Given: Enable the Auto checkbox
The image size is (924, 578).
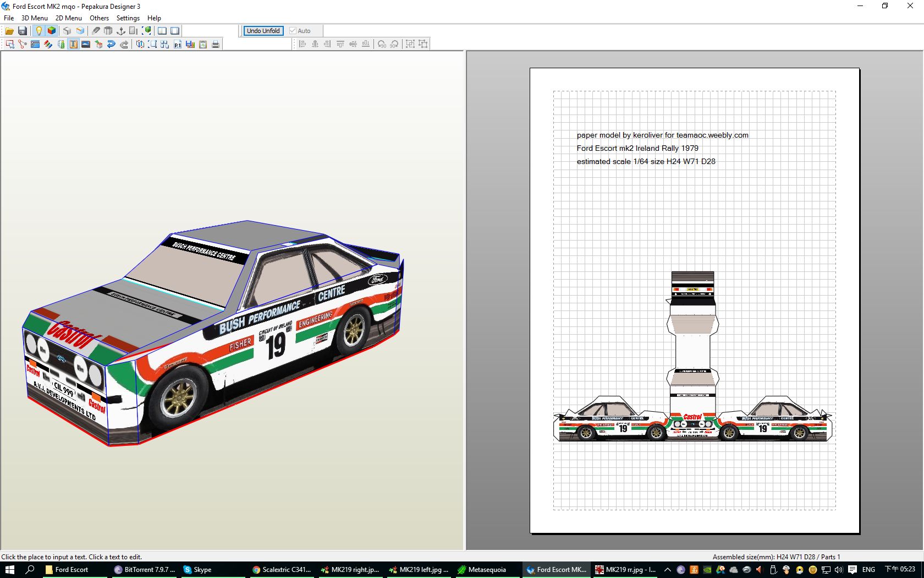Looking at the screenshot, I should pos(293,31).
